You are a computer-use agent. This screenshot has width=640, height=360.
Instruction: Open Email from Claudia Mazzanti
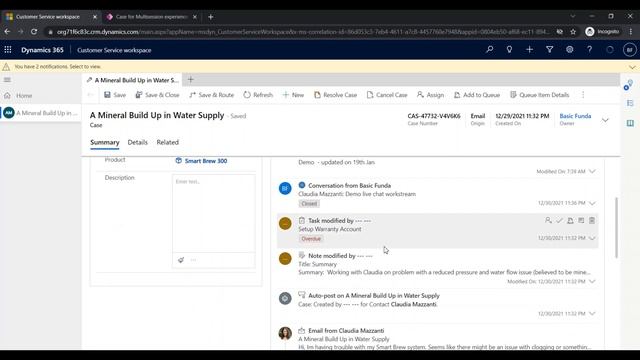346,331
